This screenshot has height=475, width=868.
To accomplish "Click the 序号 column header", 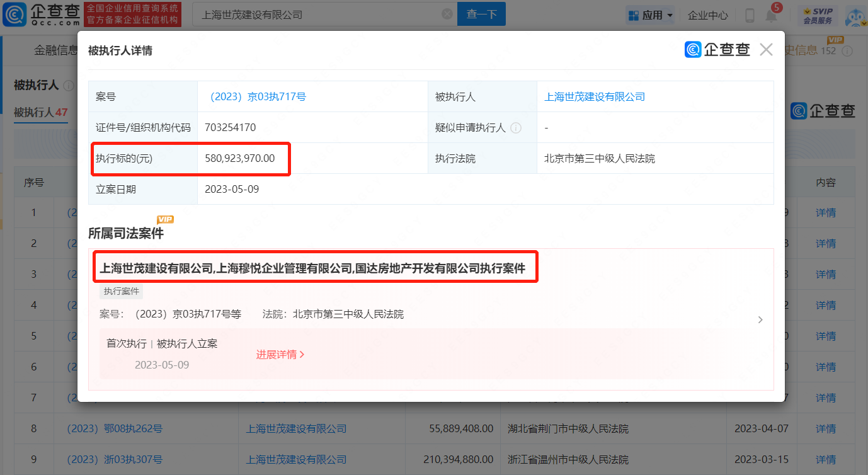I will tap(34, 183).
